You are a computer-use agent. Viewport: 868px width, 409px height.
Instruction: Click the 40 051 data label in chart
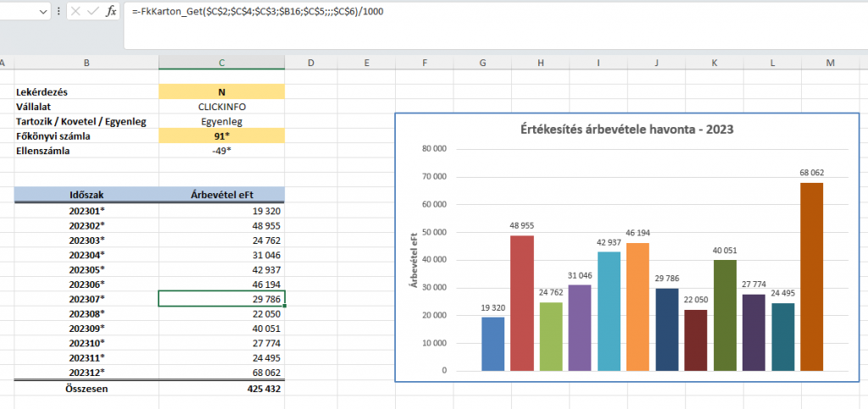tap(724, 251)
